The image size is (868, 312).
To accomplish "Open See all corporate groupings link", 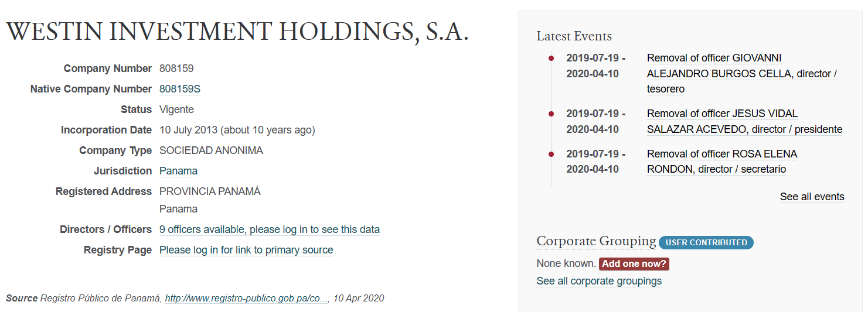I will pos(599,281).
